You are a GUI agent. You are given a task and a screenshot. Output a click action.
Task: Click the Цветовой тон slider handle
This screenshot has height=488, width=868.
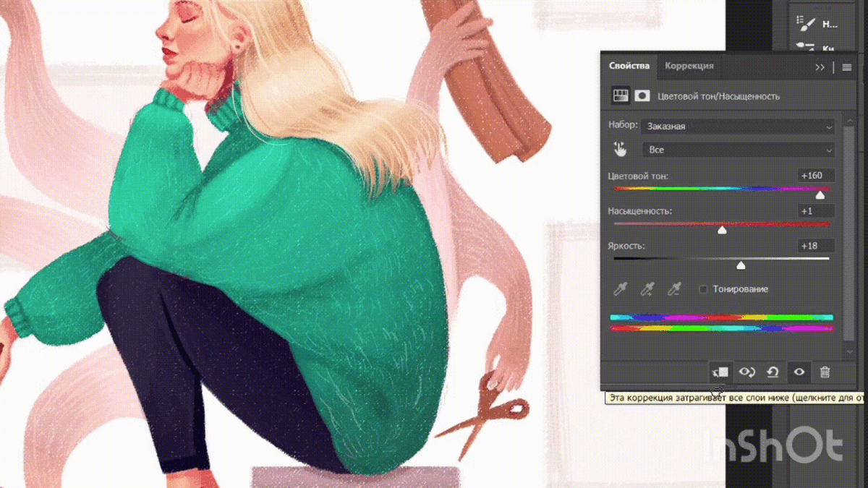click(820, 195)
